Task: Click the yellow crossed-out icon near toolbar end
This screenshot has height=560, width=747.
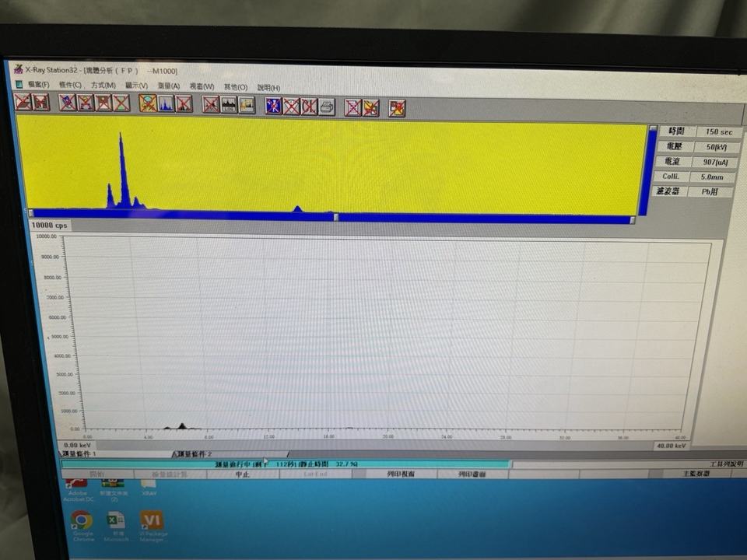Action: 371,108
